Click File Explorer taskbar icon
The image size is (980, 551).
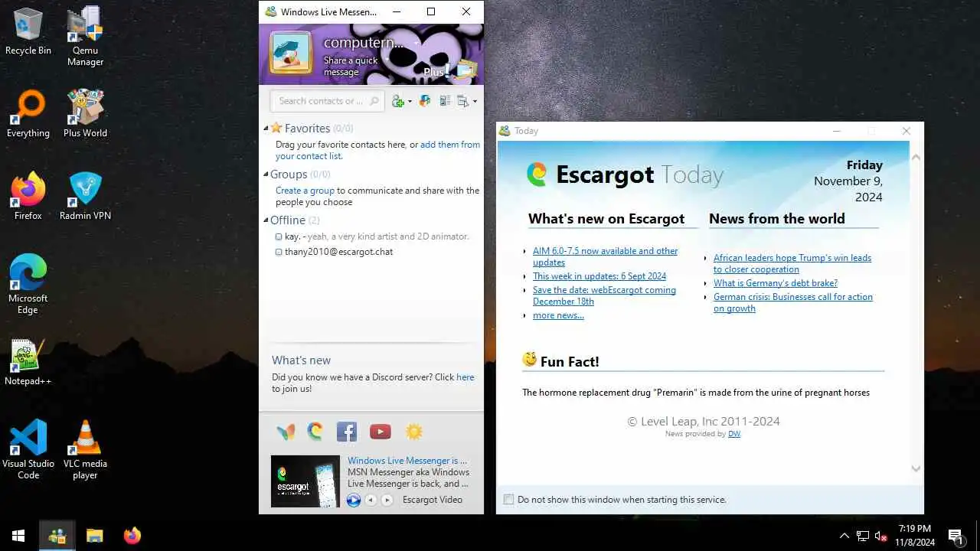94,536
